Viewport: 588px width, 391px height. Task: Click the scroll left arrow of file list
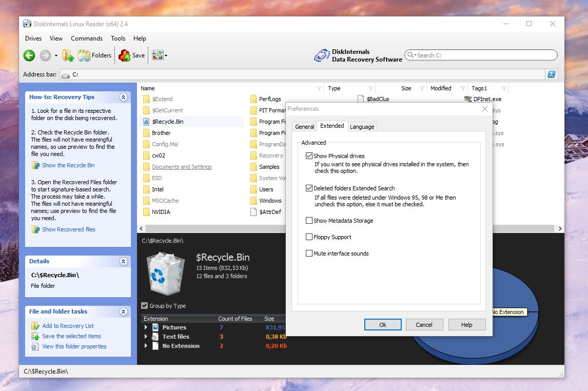click(x=142, y=228)
